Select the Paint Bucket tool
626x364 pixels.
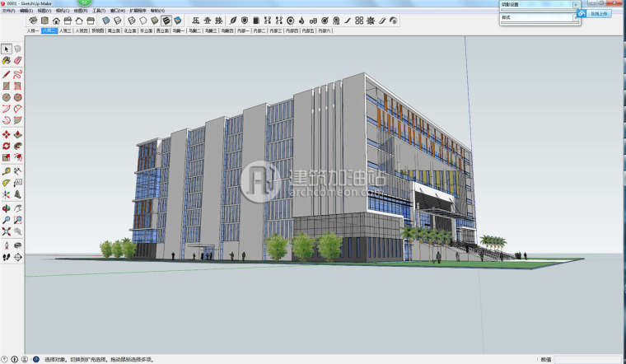7,60
